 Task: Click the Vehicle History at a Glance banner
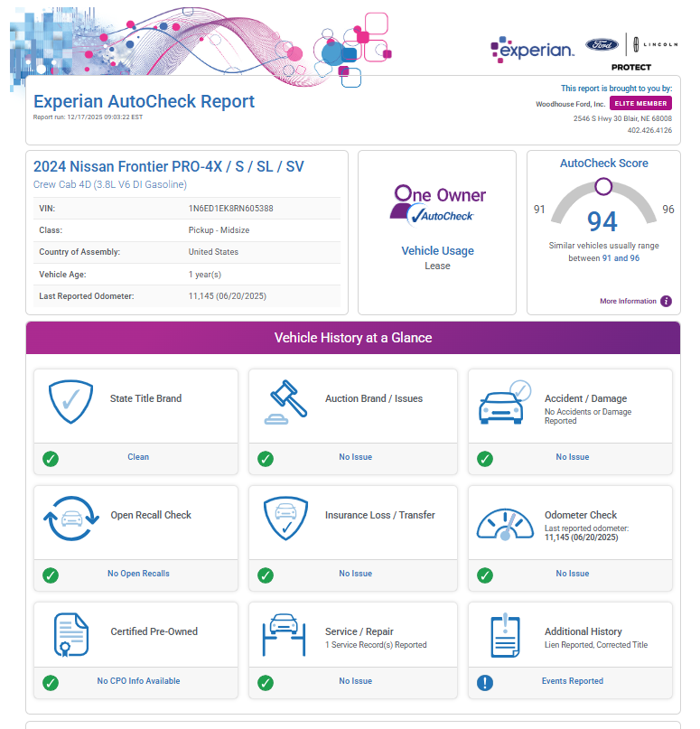353,338
